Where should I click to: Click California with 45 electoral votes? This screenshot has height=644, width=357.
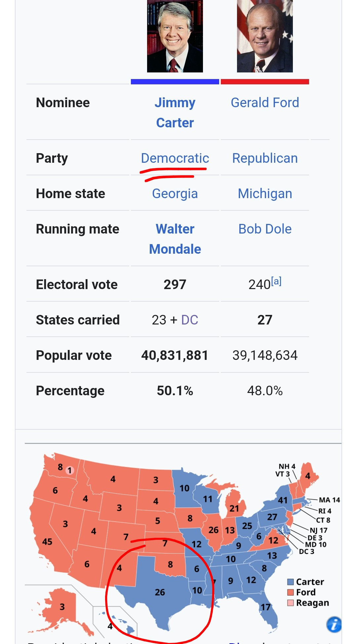tap(47, 541)
